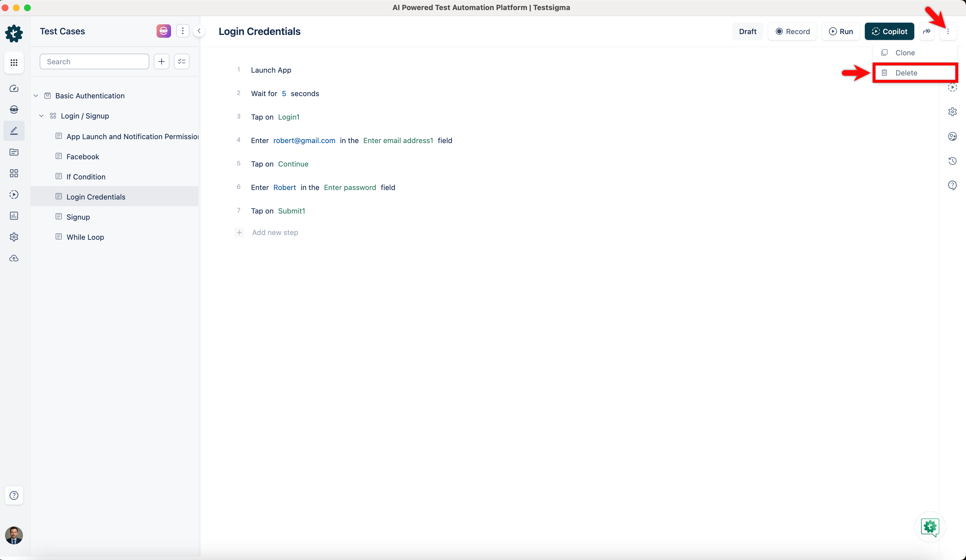Image resolution: width=966 pixels, height=560 pixels.
Task: Click the plus icon beside Add new step
Action: coord(239,233)
